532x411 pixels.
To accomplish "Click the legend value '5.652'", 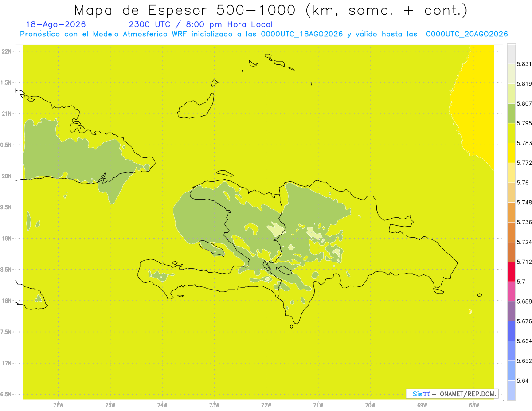I will click(x=525, y=361).
